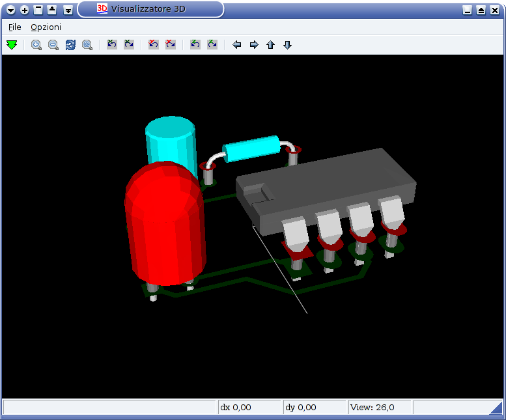The width and height of the screenshot is (506, 420).
Task: Click the red LED component in 3D view
Action: click(x=165, y=223)
